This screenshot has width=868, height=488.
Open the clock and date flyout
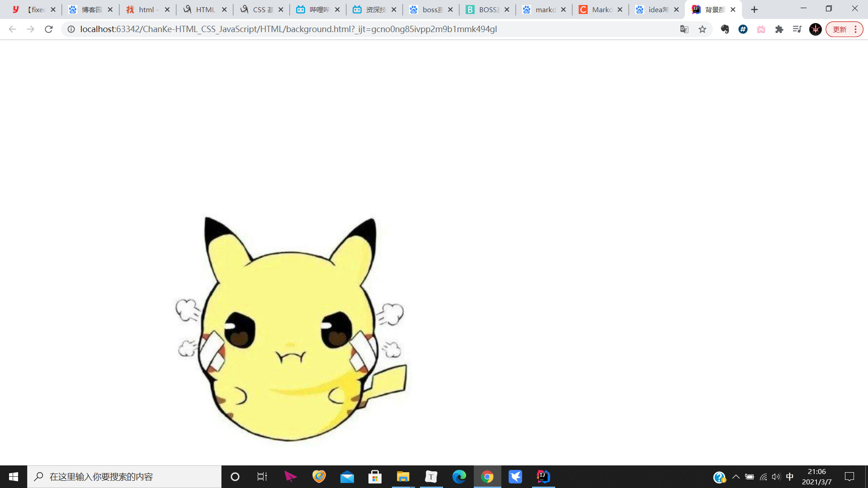point(816,477)
